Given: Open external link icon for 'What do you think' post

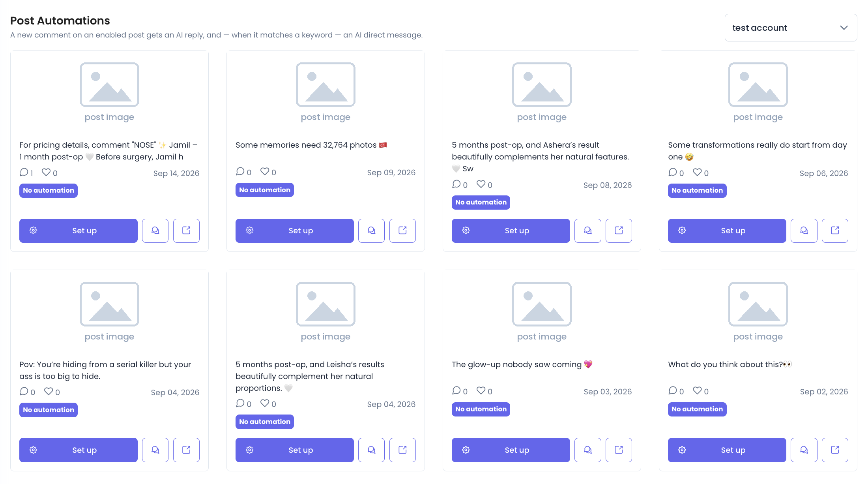Looking at the screenshot, I should (x=835, y=450).
